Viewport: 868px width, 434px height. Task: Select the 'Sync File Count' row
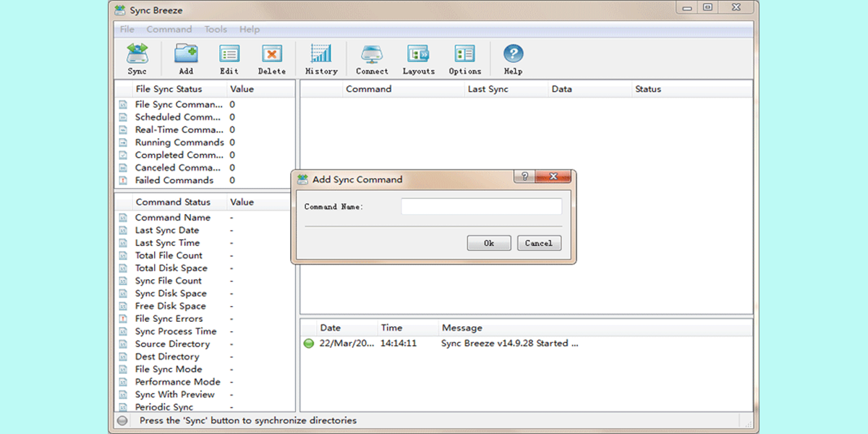coord(205,281)
